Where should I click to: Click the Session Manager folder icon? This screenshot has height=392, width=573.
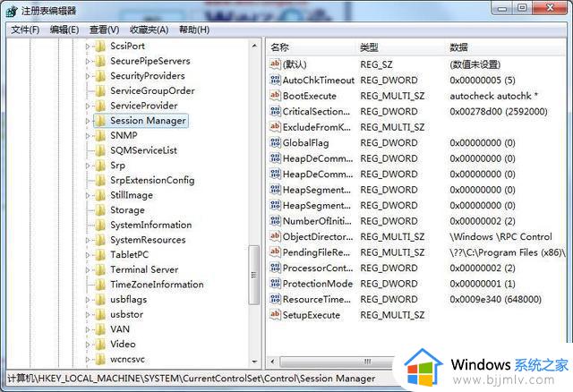click(100, 121)
